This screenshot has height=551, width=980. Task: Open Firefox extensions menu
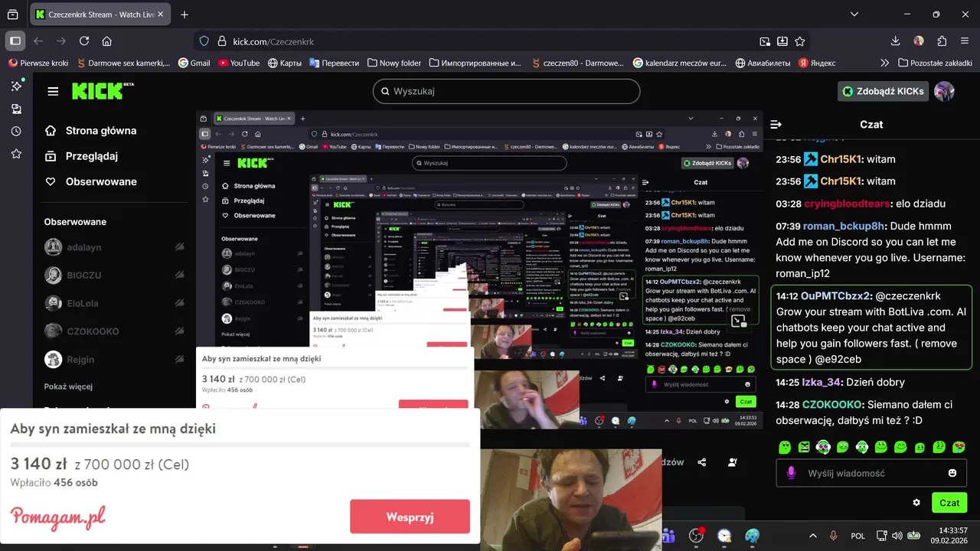(x=942, y=41)
